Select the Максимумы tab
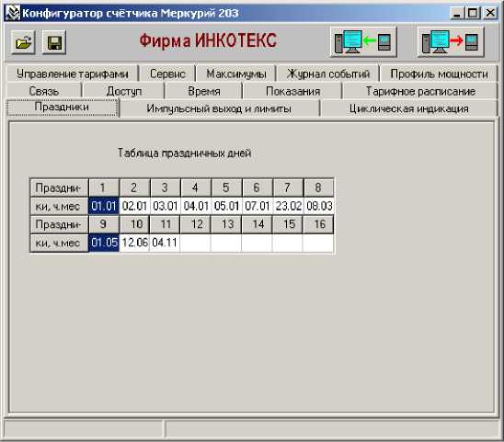Viewport: 504px width, 442px height. [x=236, y=74]
